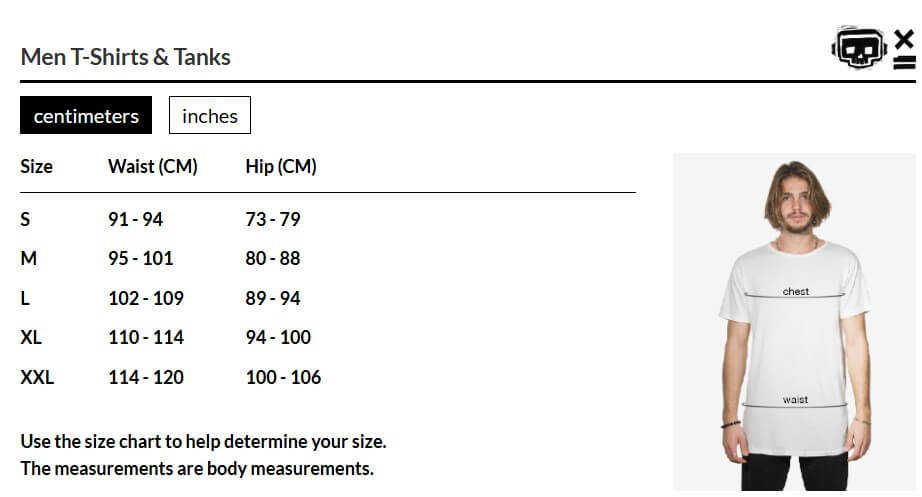Image resolution: width=922 pixels, height=497 pixels.
Task: Click the 'Use the size chart' help text
Action: (x=203, y=441)
